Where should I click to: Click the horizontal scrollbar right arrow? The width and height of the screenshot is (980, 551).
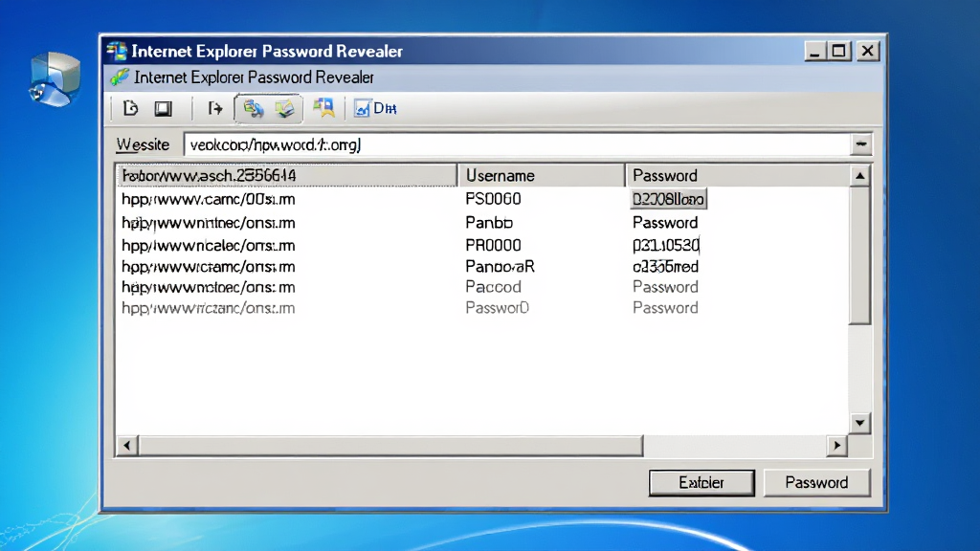tap(836, 446)
